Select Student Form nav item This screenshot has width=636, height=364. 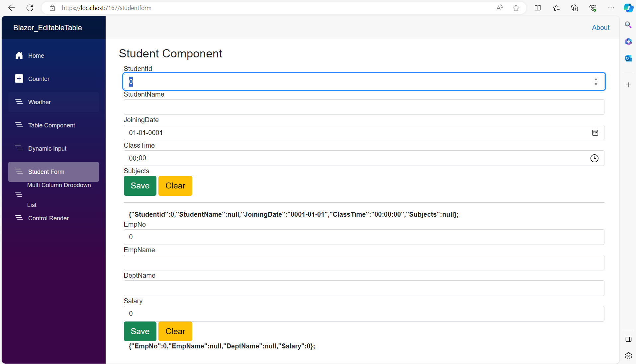[x=53, y=172]
